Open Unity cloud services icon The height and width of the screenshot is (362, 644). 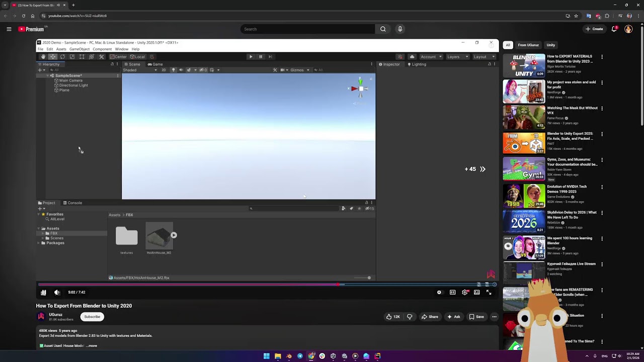coord(412,57)
